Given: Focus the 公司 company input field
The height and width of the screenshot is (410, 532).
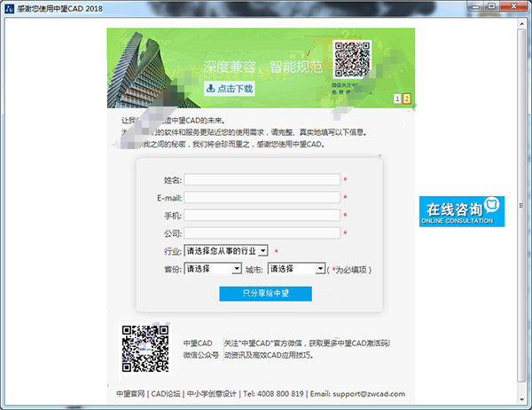Looking at the screenshot, I should point(262,233).
